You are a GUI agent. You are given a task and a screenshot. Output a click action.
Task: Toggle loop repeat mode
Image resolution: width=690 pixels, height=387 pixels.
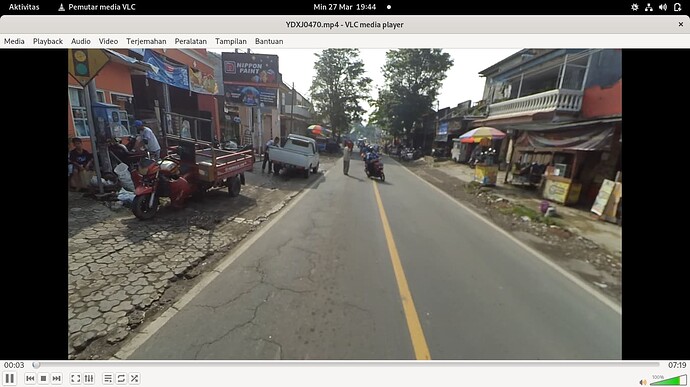[x=121, y=378]
